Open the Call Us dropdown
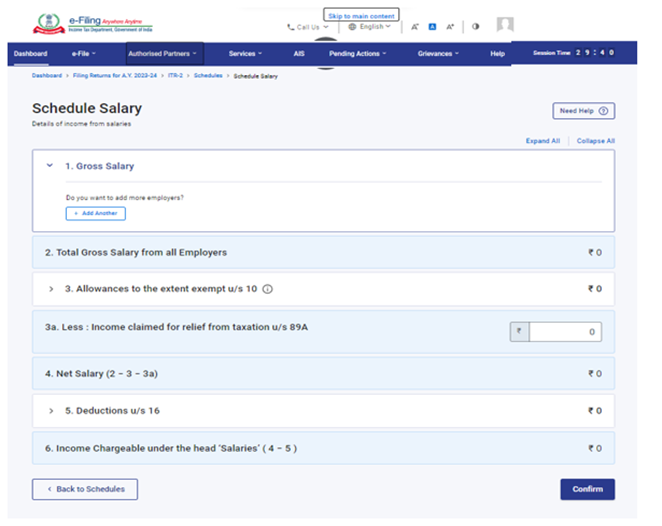This screenshot has width=662, height=526. click(x=307, y=27)
